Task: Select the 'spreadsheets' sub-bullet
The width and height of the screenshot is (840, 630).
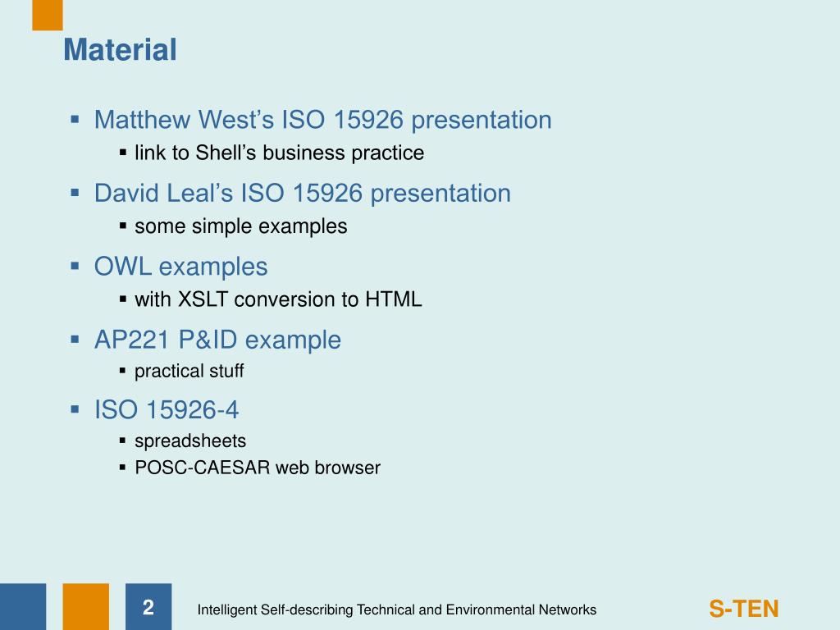Action: (x=190, y=441)
